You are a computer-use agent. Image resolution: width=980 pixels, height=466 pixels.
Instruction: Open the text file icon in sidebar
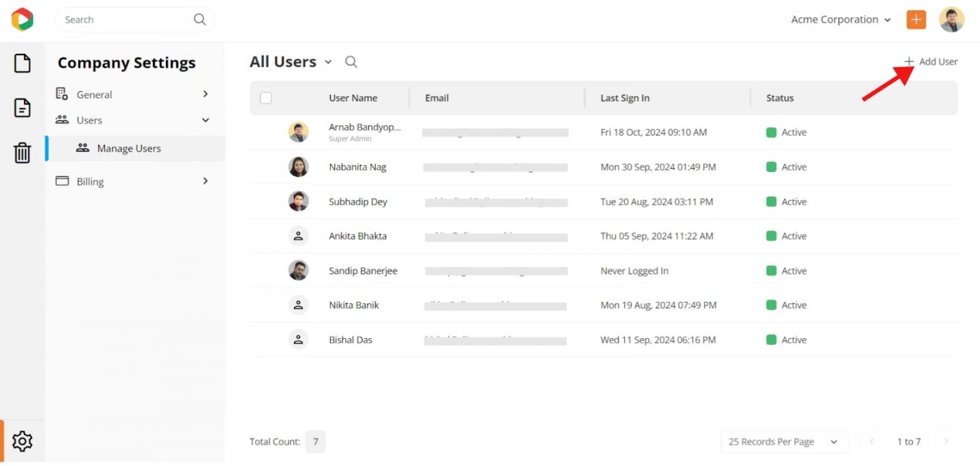click(x=22, y=107)
